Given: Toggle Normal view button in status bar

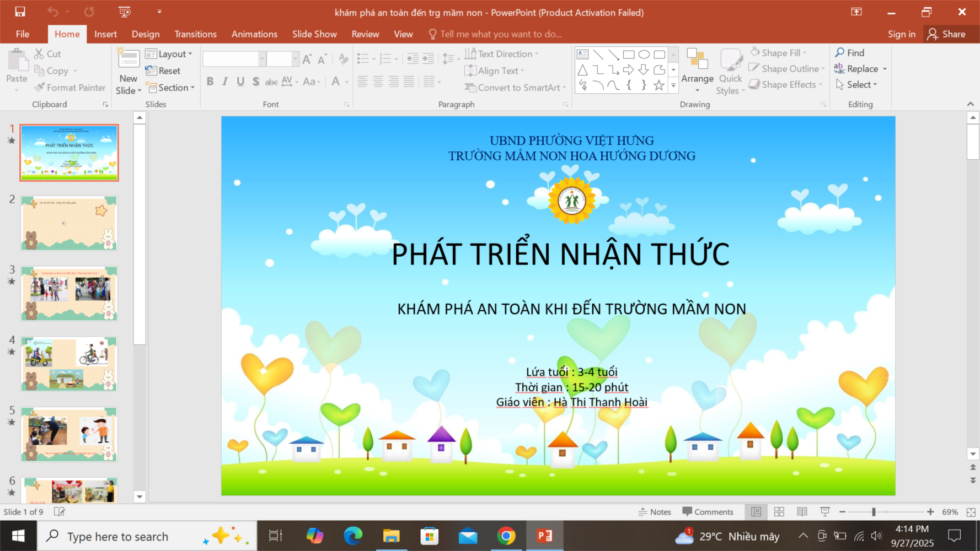Looking at the screenshot, I should tap(756, 512).
